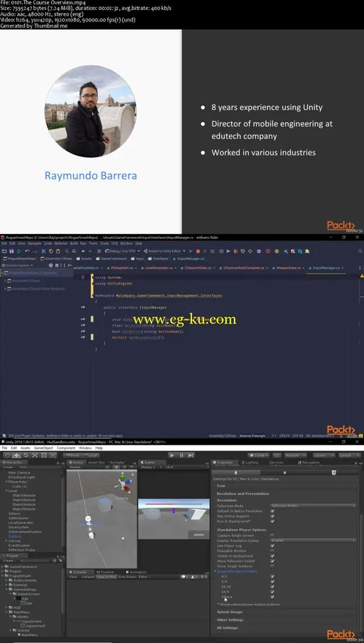Collapse the PlayerActor node in Hierarchy

(x=6, y=482)
